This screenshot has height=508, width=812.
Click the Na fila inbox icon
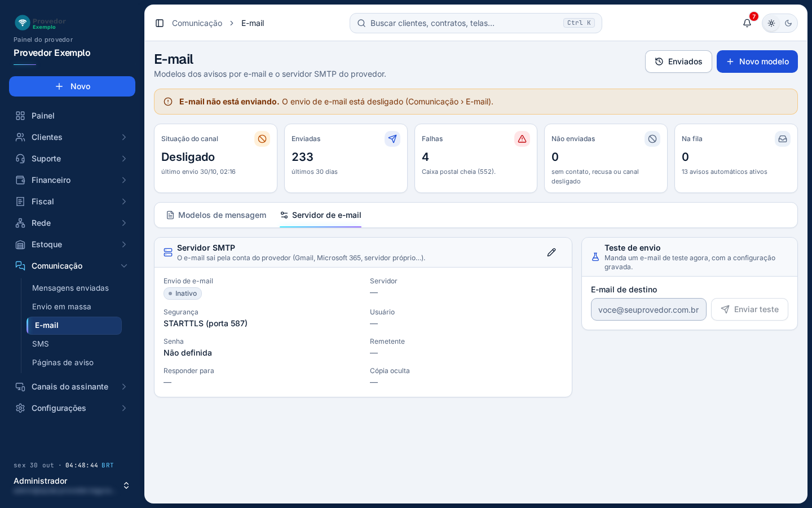[783, 139]
